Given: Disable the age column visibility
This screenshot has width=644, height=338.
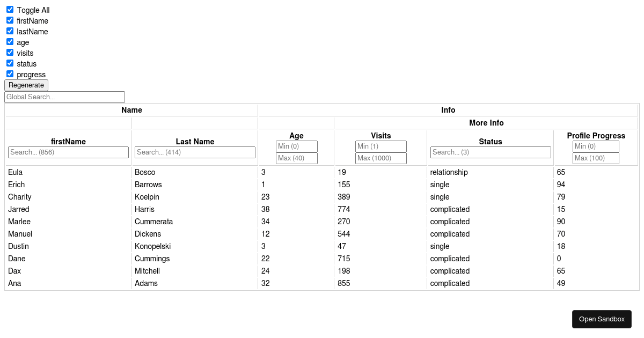Looking at the screenshot, I should [10, 41].
